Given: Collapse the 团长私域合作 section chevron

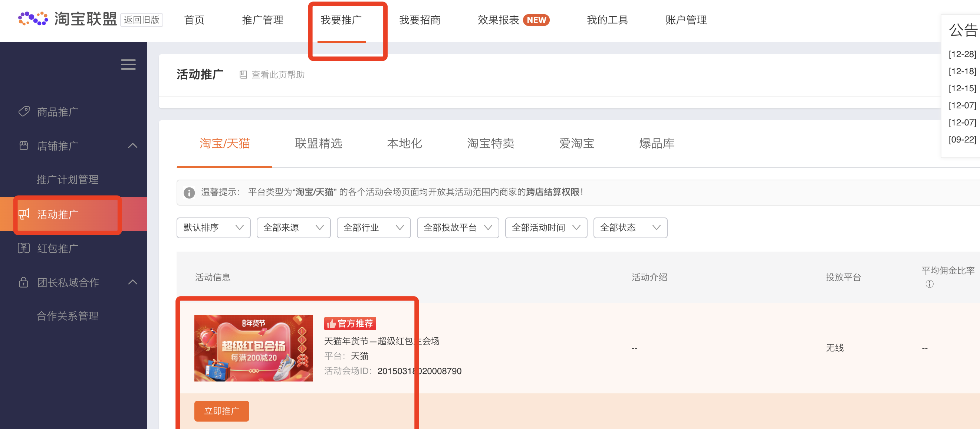Looking at the screenshot, I should click(x=133, y=282).
